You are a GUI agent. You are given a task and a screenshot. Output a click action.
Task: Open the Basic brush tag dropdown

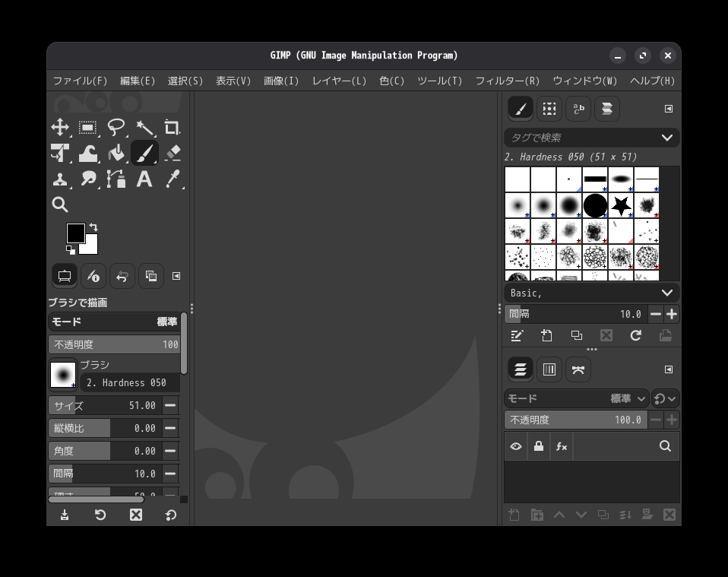[x=666, y=293]
